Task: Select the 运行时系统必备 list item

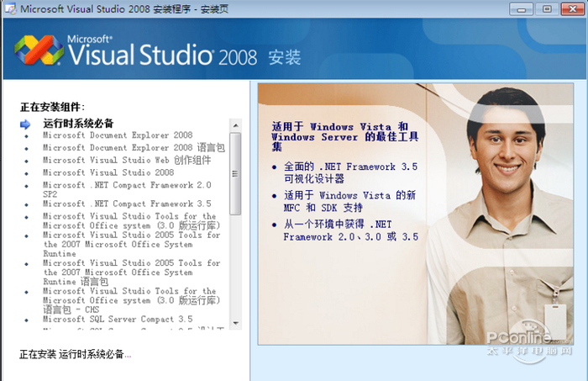Action: tap(78, 123)
